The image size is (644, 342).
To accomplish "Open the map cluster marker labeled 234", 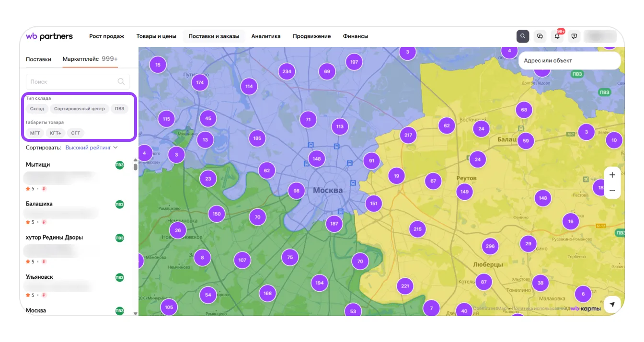I will [287, 71].
